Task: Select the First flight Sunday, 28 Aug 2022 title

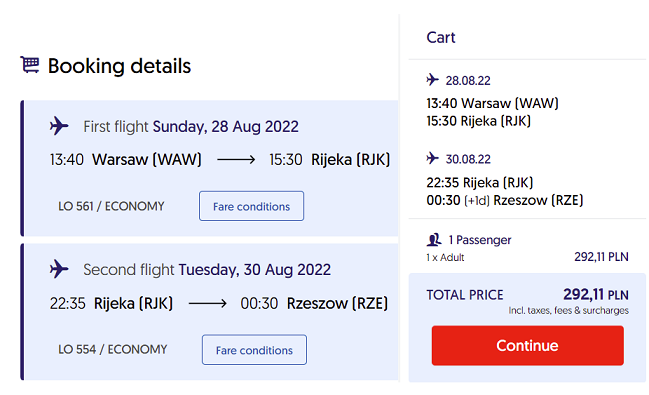Action: [191, 127]
